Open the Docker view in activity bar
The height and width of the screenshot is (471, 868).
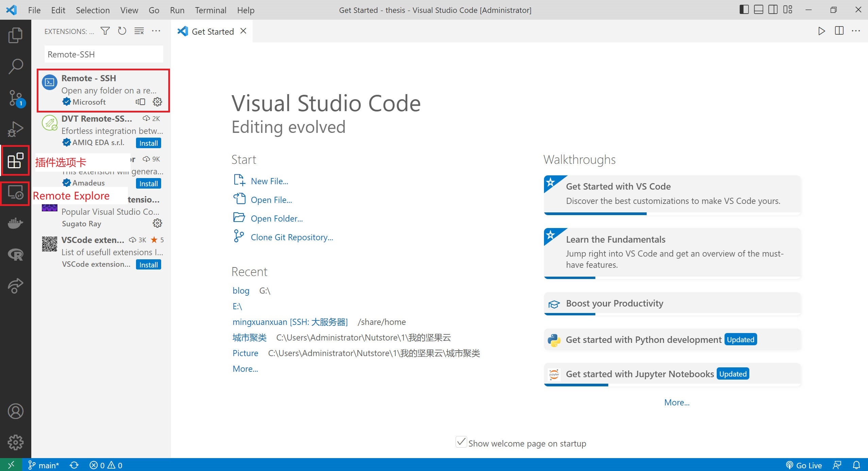click(15, 223)
